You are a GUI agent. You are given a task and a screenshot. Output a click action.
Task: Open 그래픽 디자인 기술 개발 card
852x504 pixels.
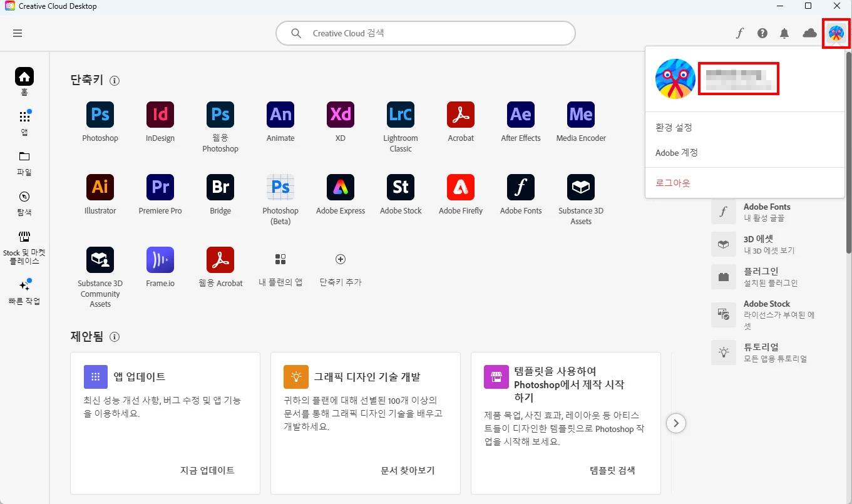(366, 423)
